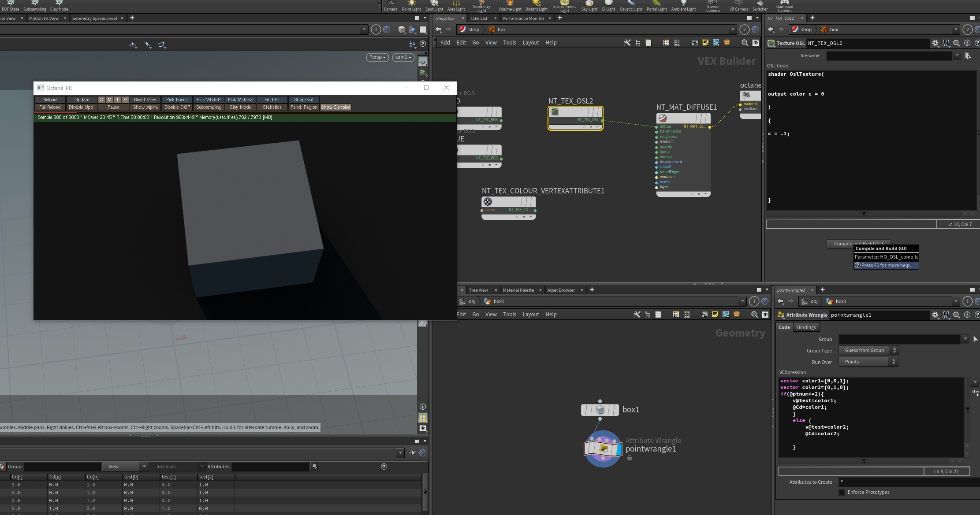
Task: Toggle Show Denoise in Octane IPR
Action: point(335,107)
